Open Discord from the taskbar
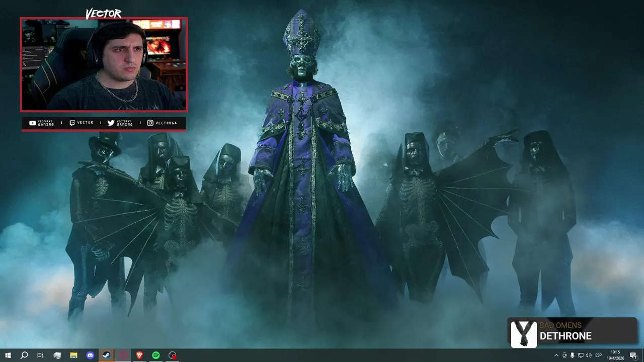 (90, 355)
